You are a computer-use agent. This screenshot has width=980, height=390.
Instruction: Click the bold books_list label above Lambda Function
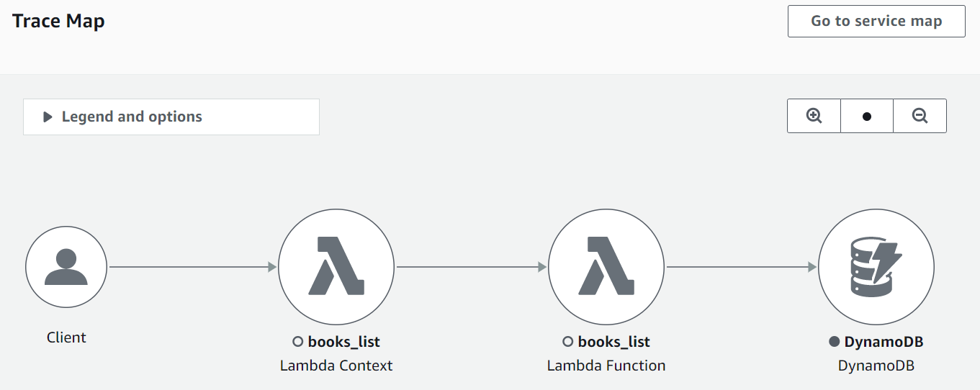[x=613, y=342]
